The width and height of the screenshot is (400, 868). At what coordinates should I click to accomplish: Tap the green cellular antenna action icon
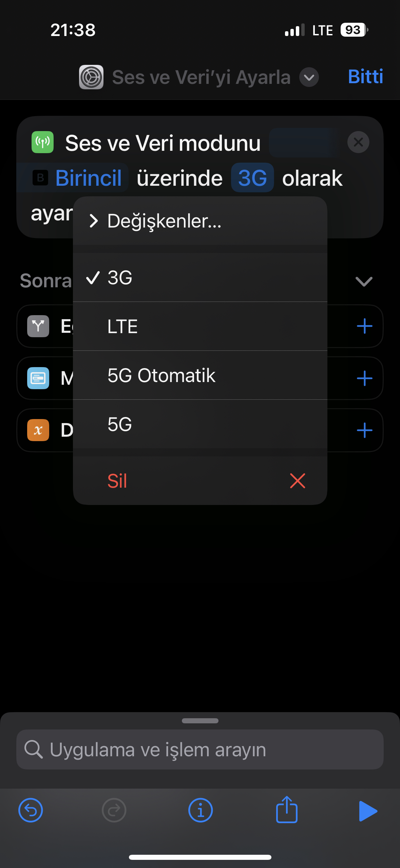(x=43, y=142)
